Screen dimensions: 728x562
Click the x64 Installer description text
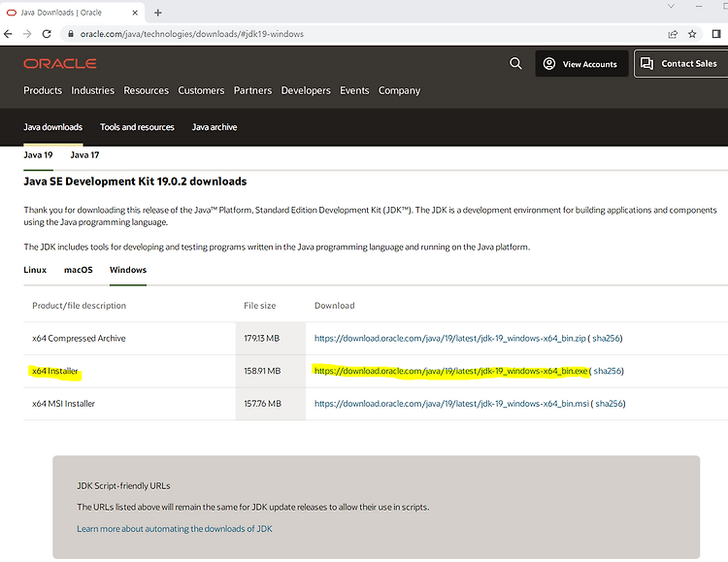pos(55,371)
